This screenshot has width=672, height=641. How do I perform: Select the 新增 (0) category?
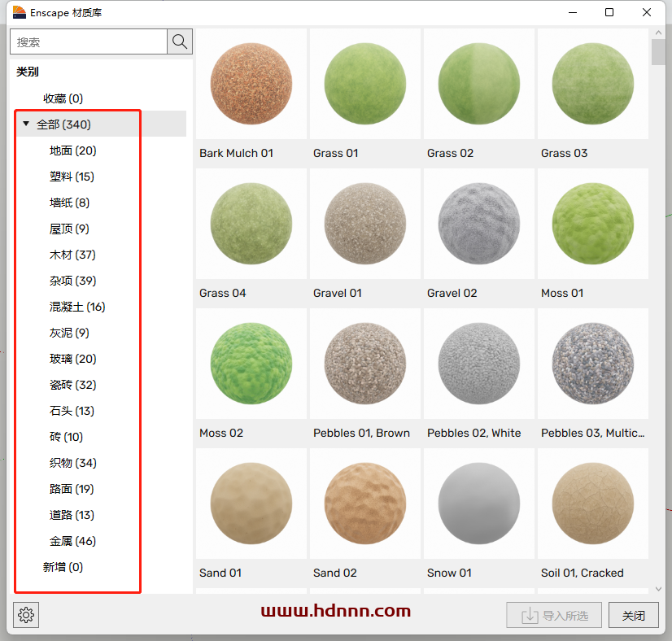(63, 567)
